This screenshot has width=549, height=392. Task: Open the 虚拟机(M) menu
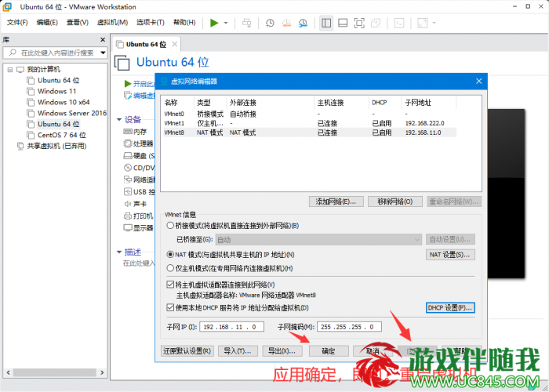point(112,23)
